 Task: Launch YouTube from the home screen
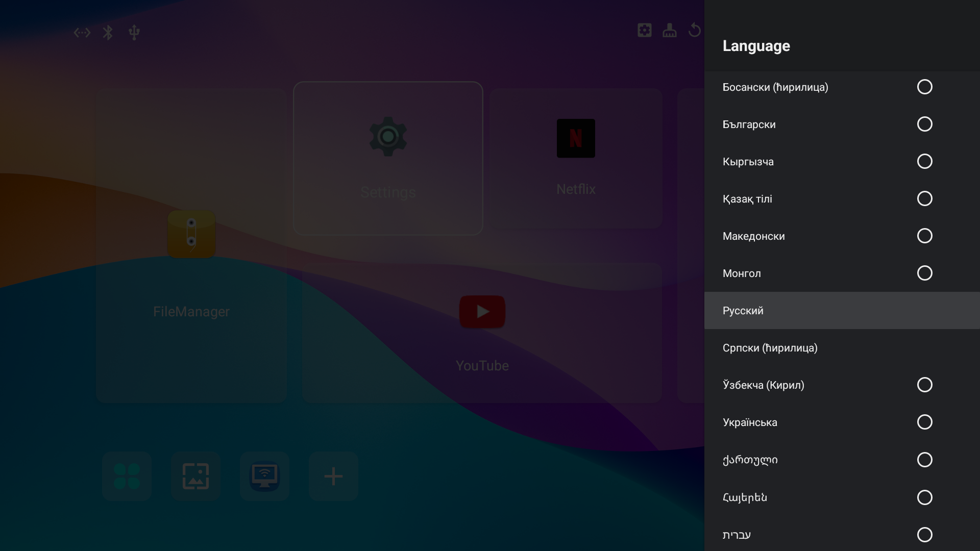point(482,312)
